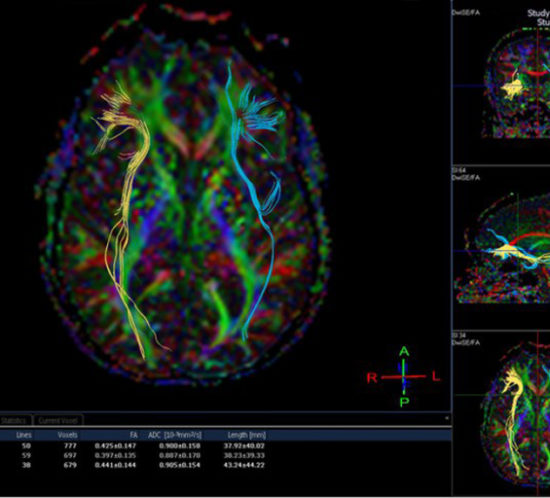Select the lines value 38
The width and height of the screenshot is (550, 498).
click(x=26, y=465)
